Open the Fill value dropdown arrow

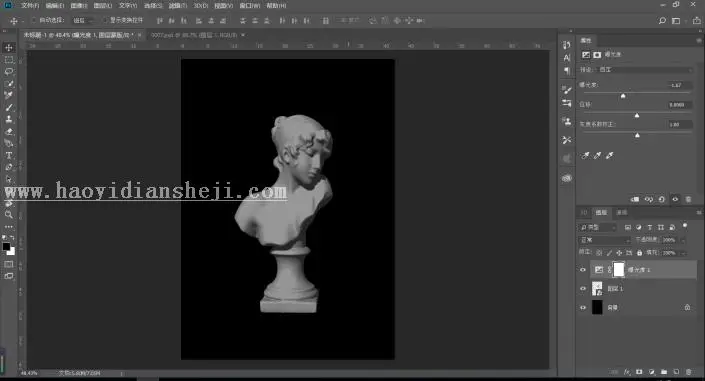683,253
